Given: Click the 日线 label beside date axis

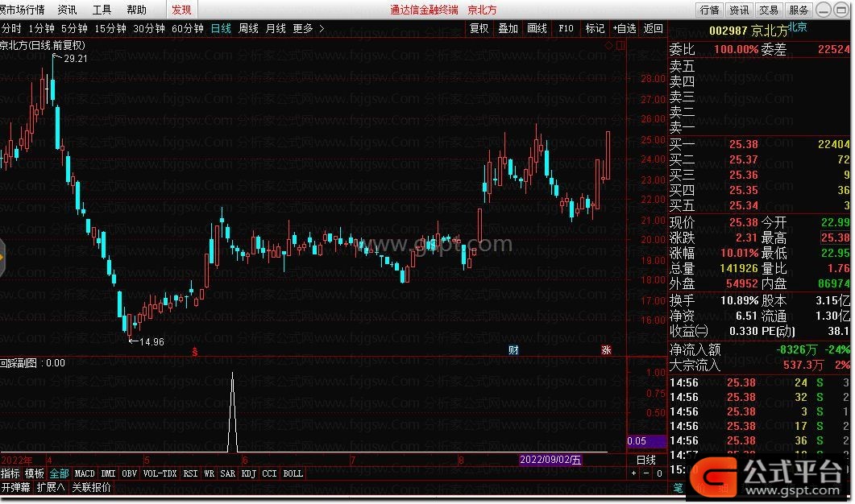Looking at the screenshot, I should pyautogui.click(x=646, y=460).
